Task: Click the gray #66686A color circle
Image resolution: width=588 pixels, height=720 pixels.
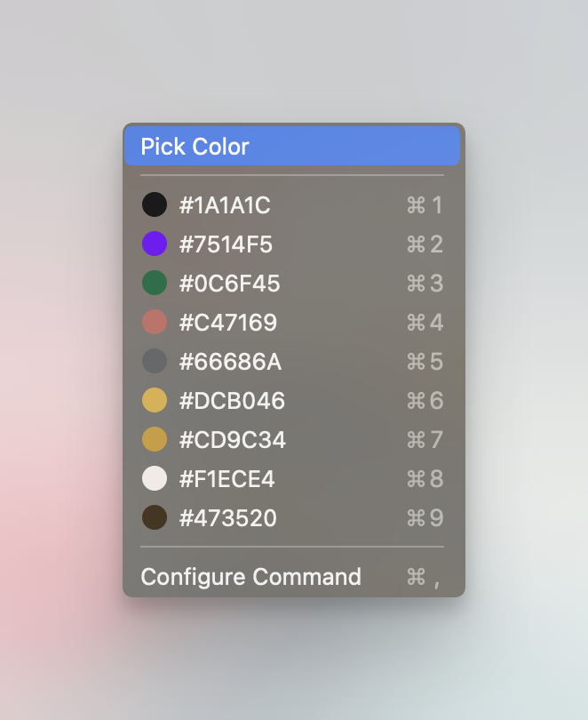Action: pos(155,361)
